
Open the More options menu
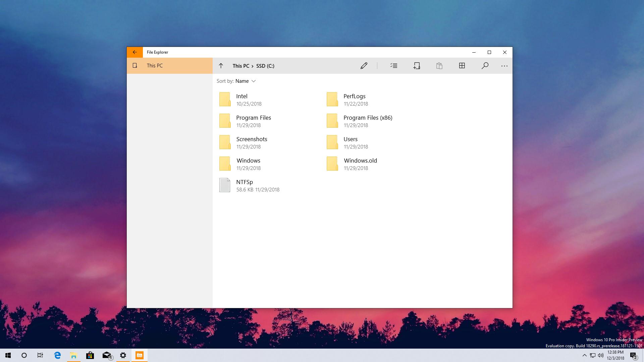coord(504,66)
